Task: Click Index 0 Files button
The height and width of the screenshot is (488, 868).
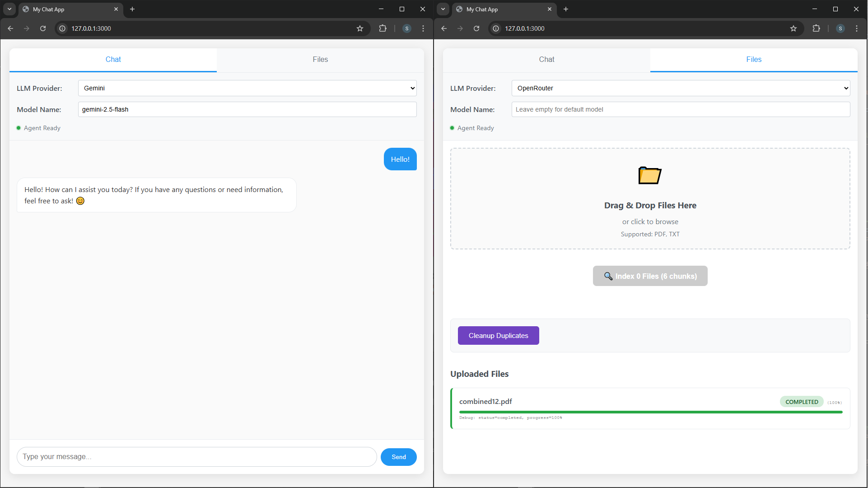Action: point(650,276)
